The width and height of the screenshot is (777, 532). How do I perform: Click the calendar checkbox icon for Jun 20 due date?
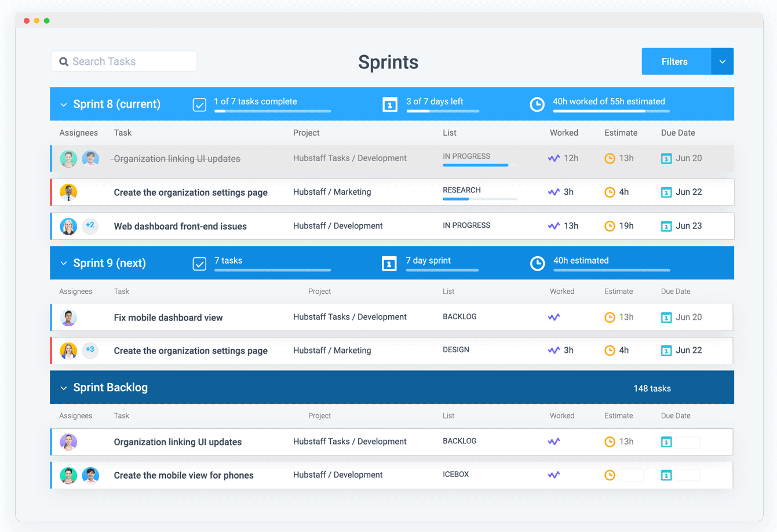[666, 158]
